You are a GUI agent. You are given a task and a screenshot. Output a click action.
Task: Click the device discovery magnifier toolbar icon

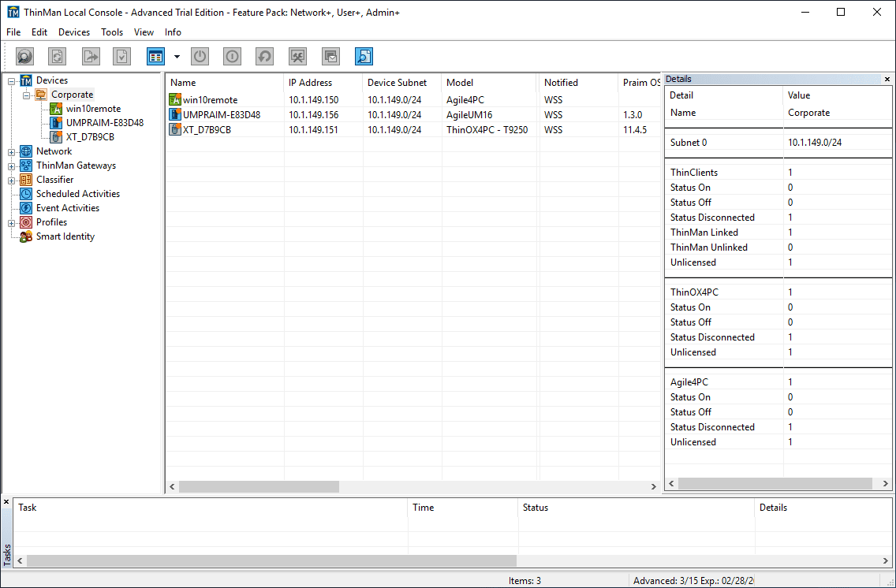pos(24,56)
